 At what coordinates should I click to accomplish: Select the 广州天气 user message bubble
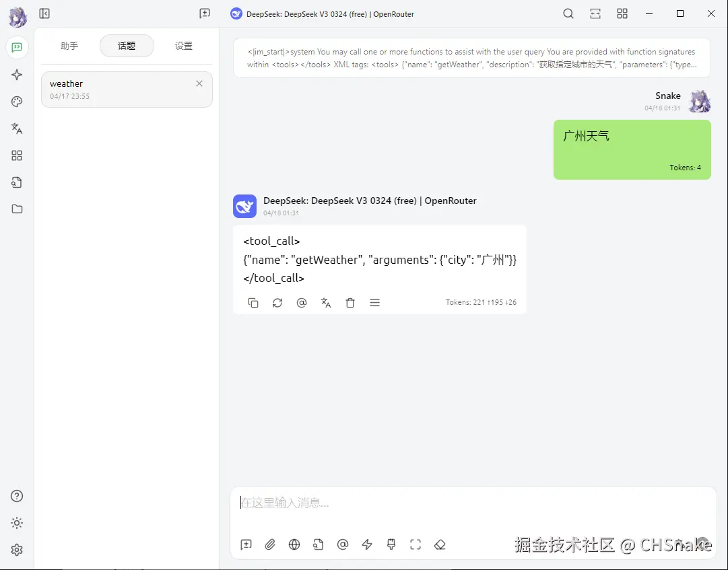(632, 149)
